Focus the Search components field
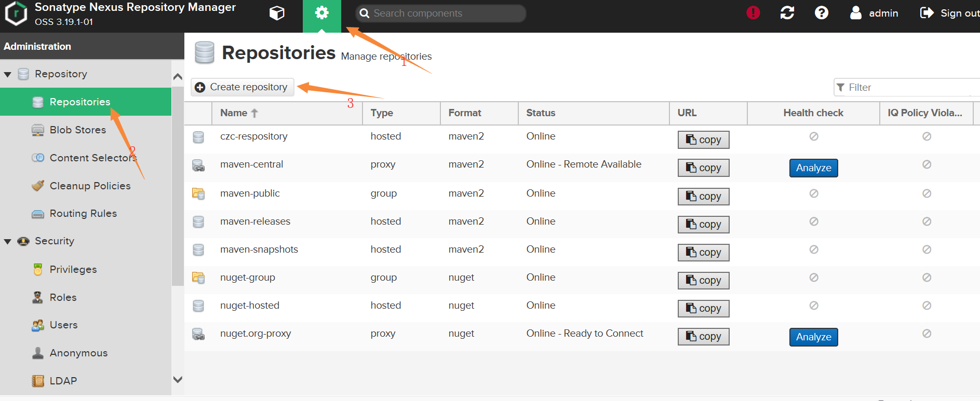 [440, 13]
